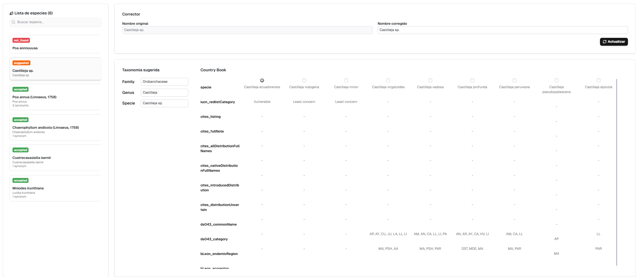This screenshot has height=280, width=644.
Task: Click accepted badge above Mniodes kunthiana
Action: pyautogui.click(x=20, y=181)
